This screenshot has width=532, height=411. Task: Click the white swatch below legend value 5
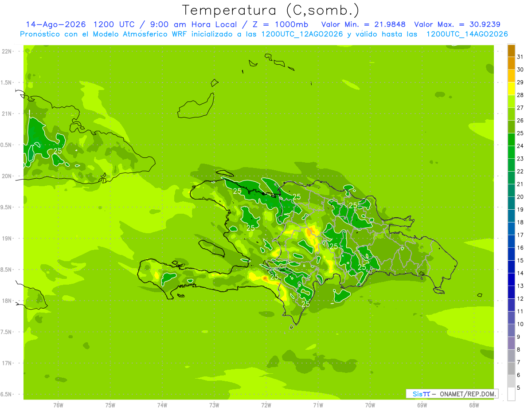tap(511, 394)
